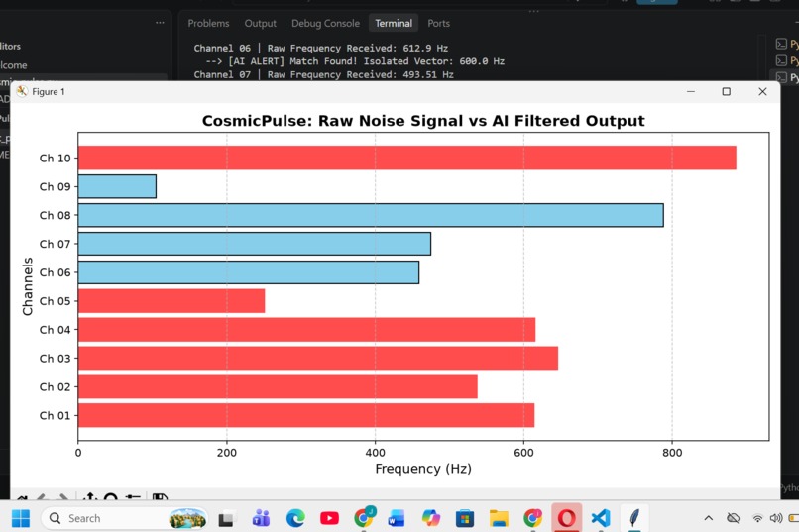Open Chrome with the J profile badge
Image resolution: width=799 pixels, height=532 pixels.
[x=364, y=518]
